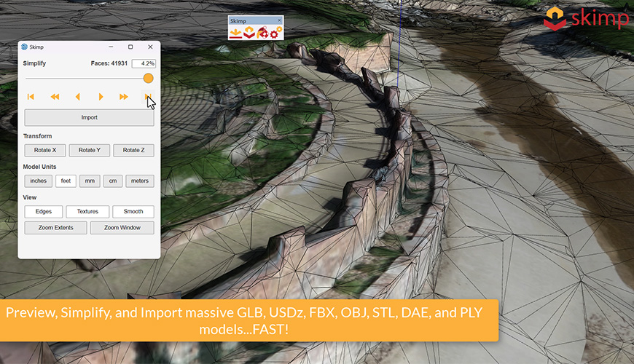The width and height of the screenshot is (634, 364).
Task: Jump to first simplification step
Action: [x=31, y=97]
